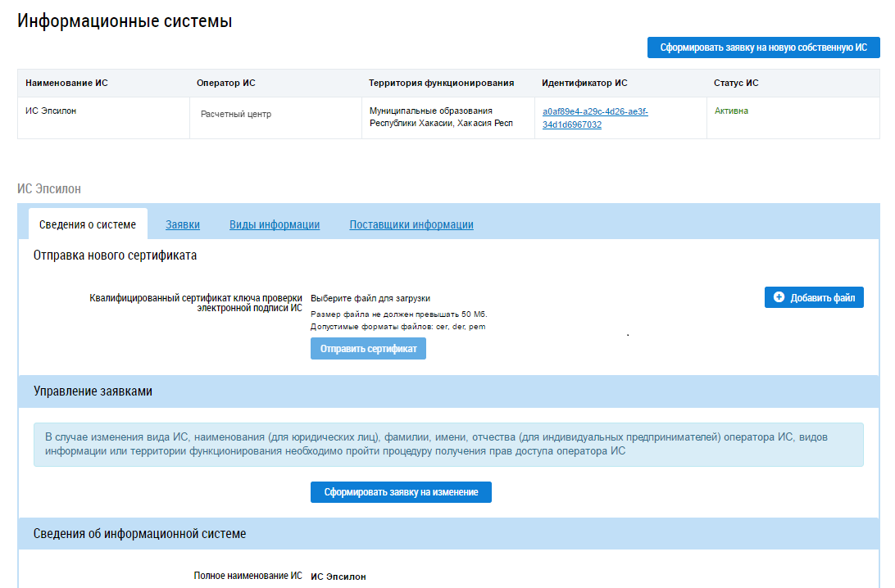This screenshot has width=895, height=588.
Task: Click the Оператор ИС column header
Action: pos(226,83)
